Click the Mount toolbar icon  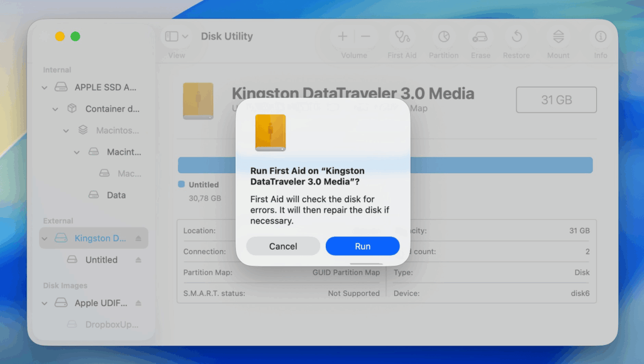[558, 37]
